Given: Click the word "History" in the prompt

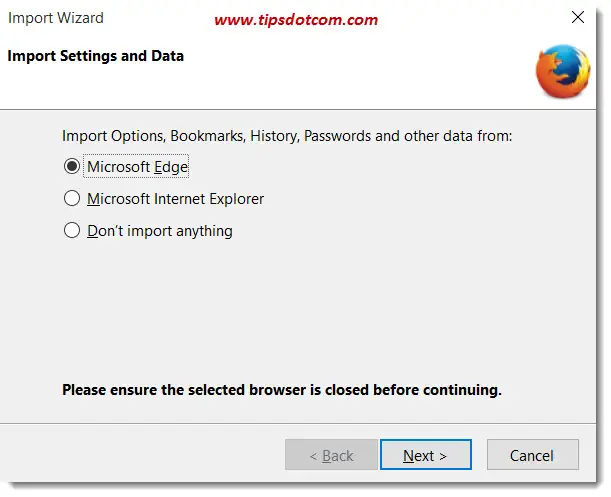Looking at the screenshot, I should coord(275,136).
